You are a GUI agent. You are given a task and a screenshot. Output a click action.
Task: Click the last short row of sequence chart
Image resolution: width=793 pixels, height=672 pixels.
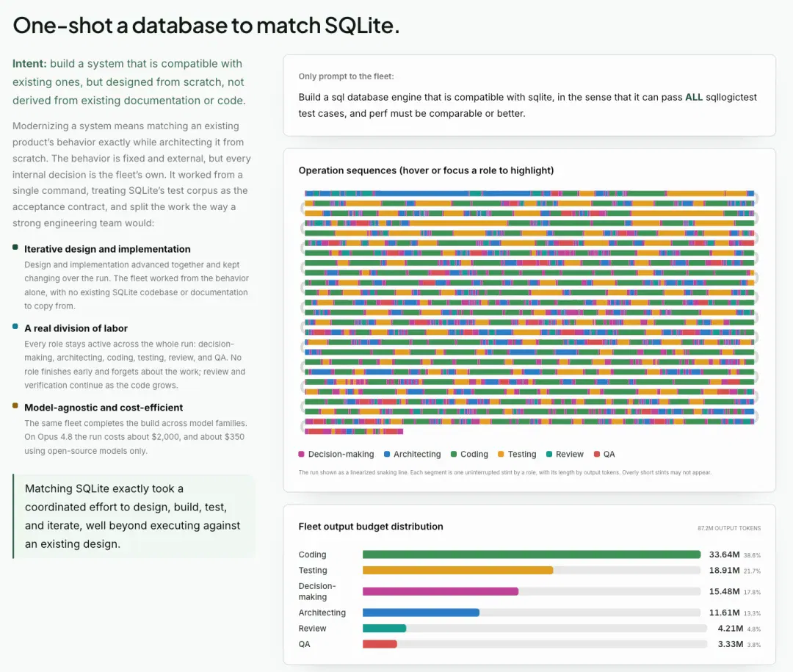click(354, 432)
